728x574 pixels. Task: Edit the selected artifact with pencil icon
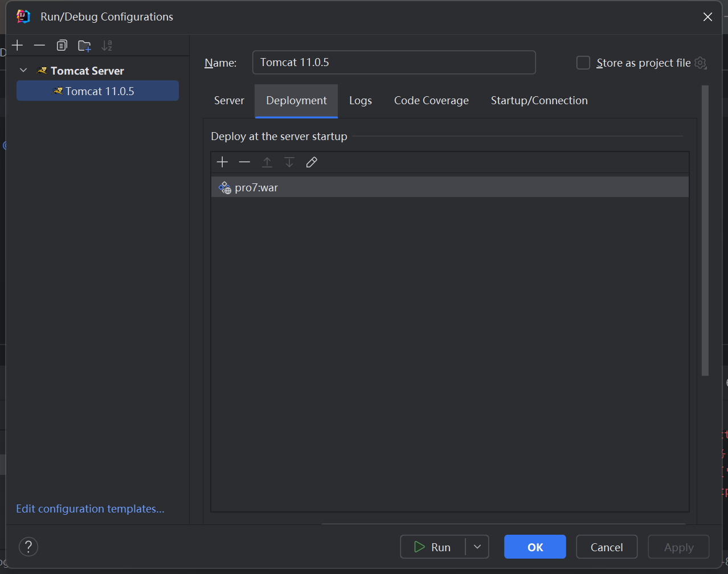coord(312,162)
